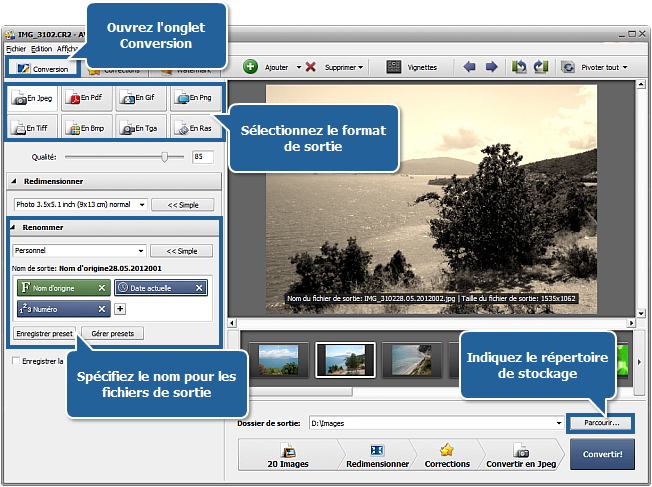
Task: Open the Personnel rename preset dropdown
Action: (x=141, y=251)
